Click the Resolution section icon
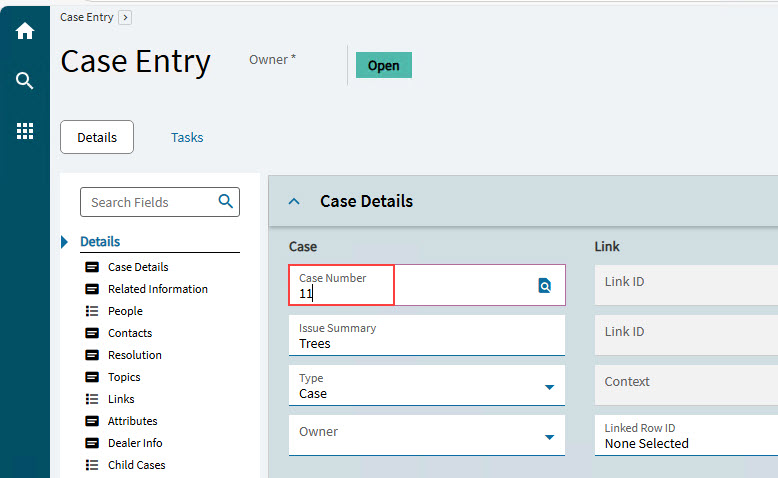Screen dimensions: 778x478 pos(92,355)
